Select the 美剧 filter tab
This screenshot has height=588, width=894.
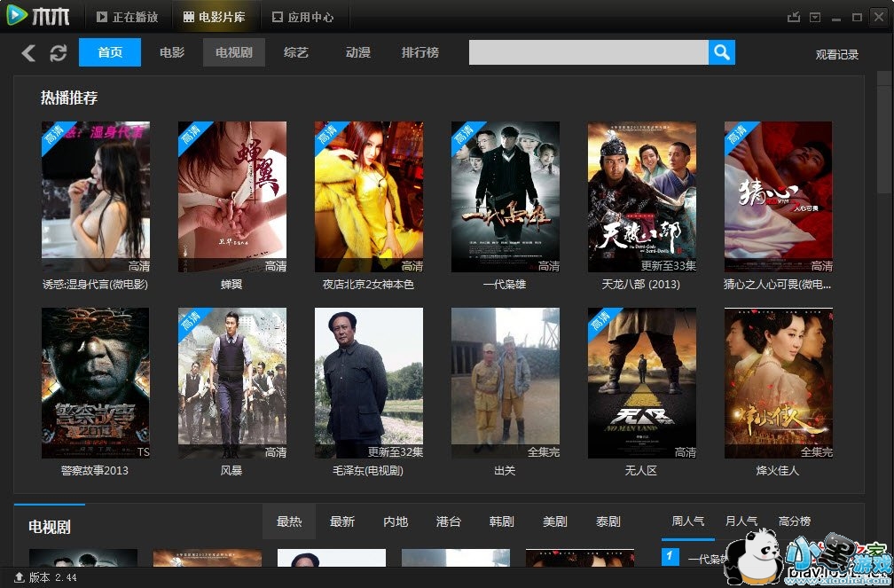tap(555, 521)
